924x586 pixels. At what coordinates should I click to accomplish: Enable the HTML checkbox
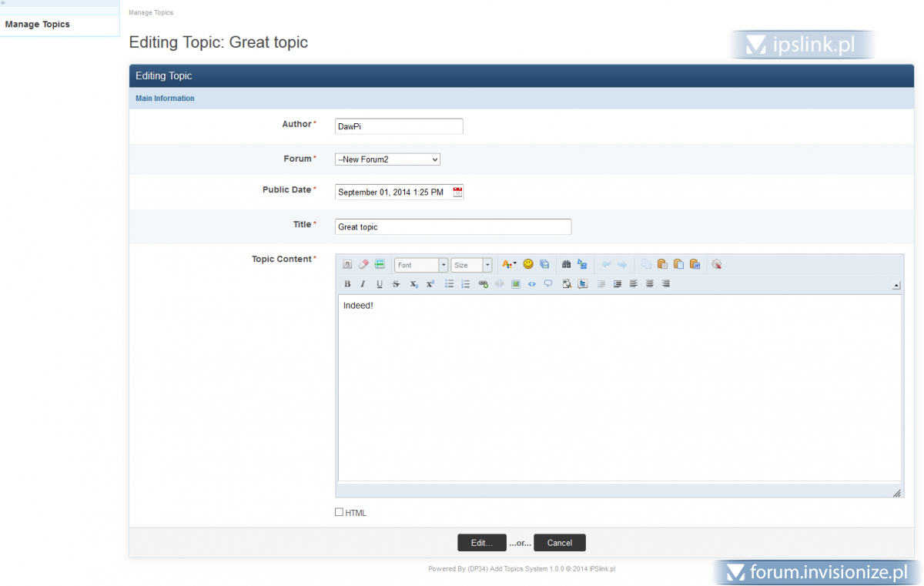(x=340, y=512)
